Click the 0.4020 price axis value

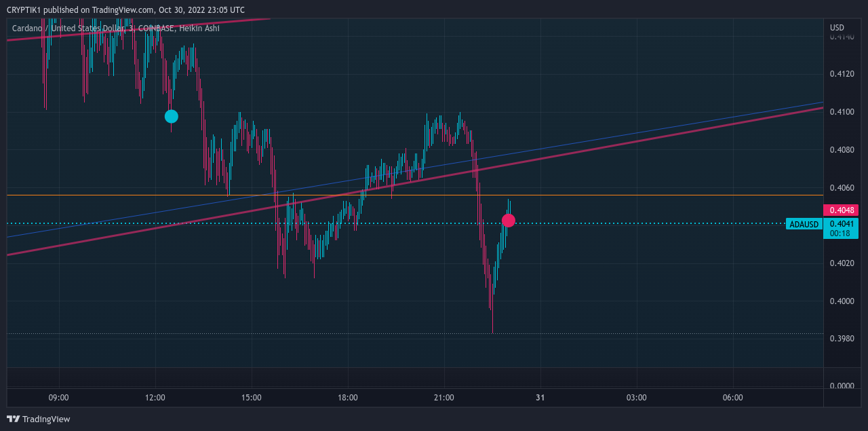[842, 263]
